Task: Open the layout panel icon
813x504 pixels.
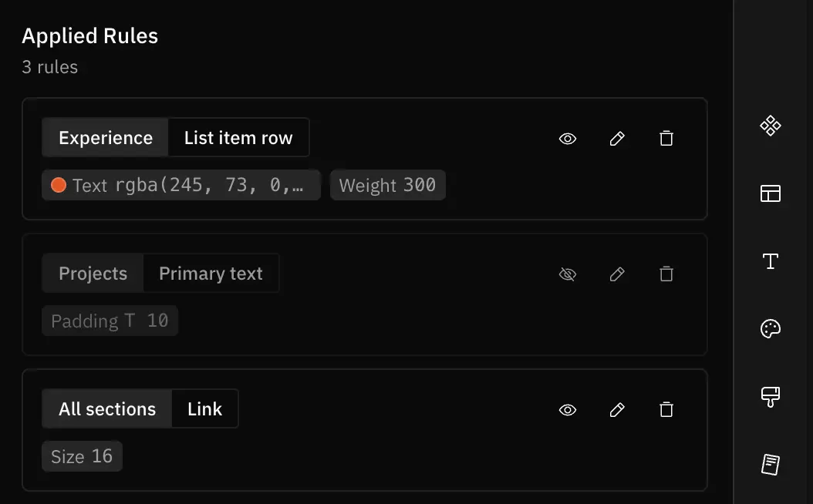Action: 770,193
